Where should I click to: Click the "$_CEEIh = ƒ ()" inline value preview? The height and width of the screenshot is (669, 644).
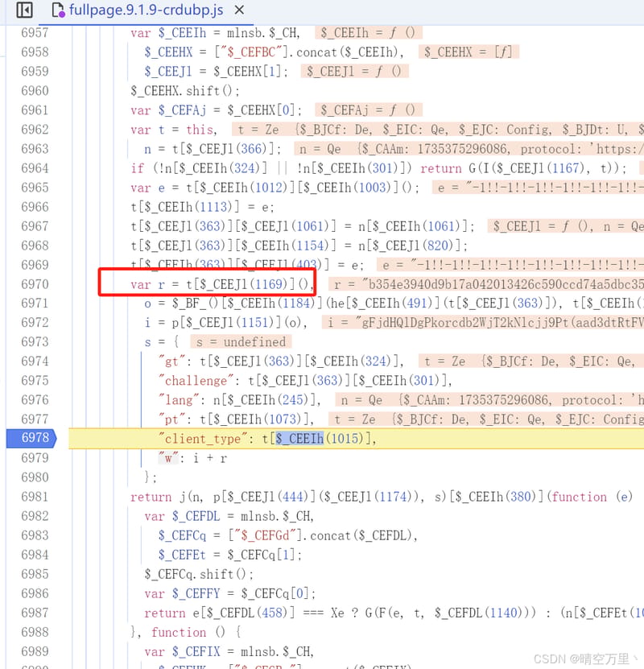[x=368, y=33]
